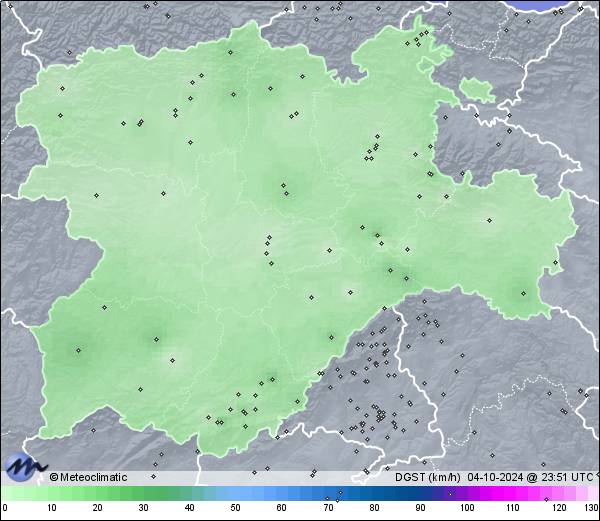Pick the light sky-blue segment of the scale
Viewport: 600px width, 521px height.
pos(241,493)
